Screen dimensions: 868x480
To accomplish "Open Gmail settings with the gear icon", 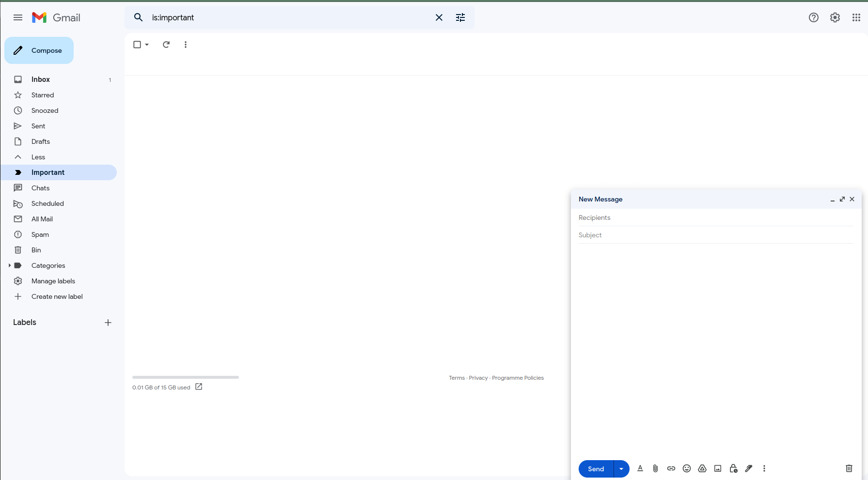I will 835,17.
